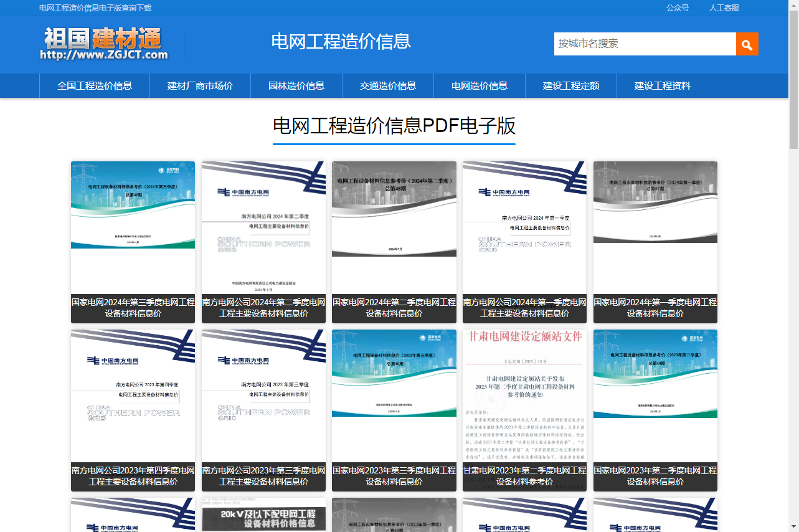Click caption 国家电网2023年第二季度电网工程设备材料信息价
The height and width of the screenshot is (532, 799).
point(655,476)
